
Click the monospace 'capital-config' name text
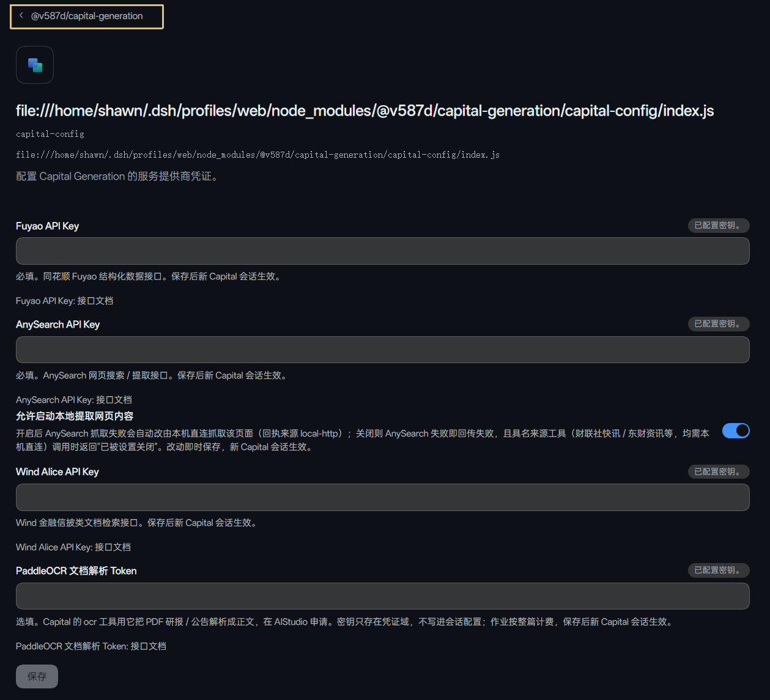(x=50, y=134)
